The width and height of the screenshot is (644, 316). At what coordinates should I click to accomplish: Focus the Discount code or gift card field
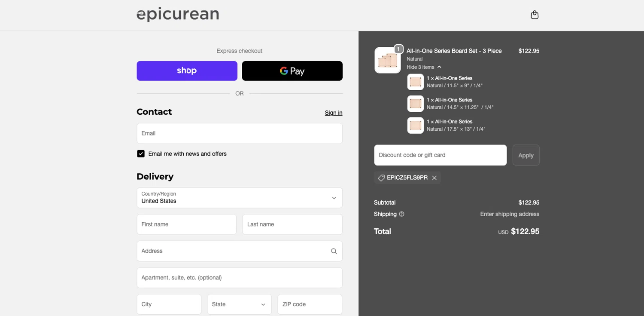pos(440,155)
